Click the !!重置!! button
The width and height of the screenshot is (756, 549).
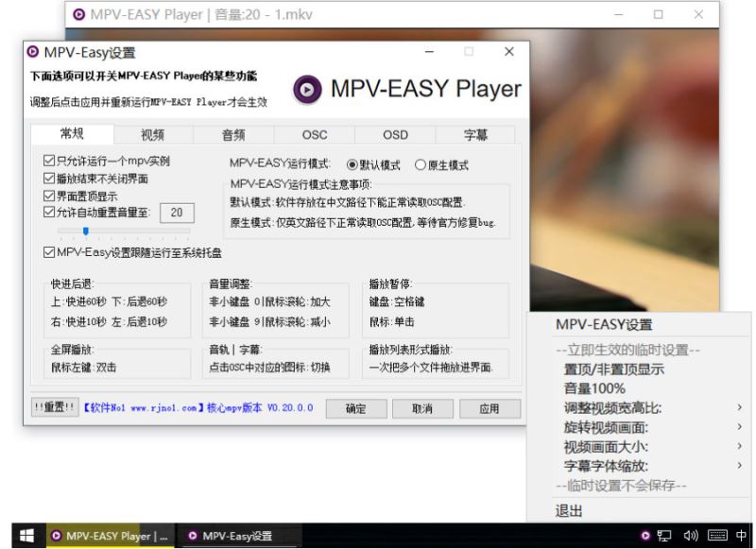point(55,407)
